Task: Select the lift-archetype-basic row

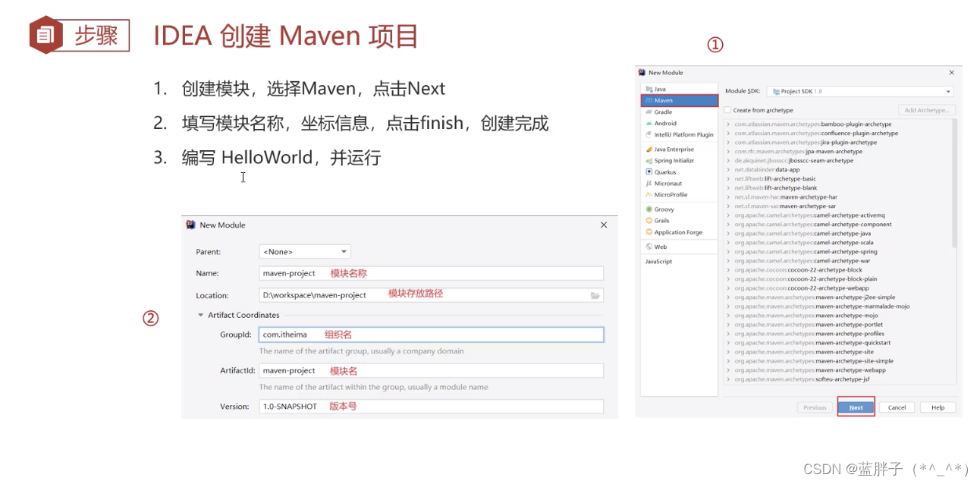Action: click(838, 179)
